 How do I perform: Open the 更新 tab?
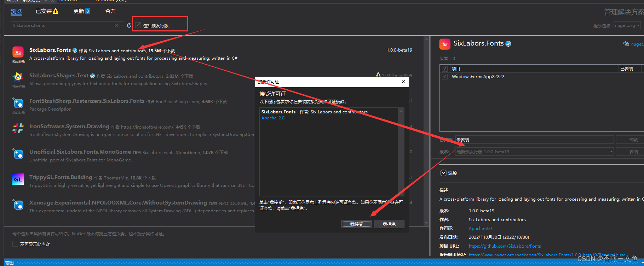click(x=82, y=11)
